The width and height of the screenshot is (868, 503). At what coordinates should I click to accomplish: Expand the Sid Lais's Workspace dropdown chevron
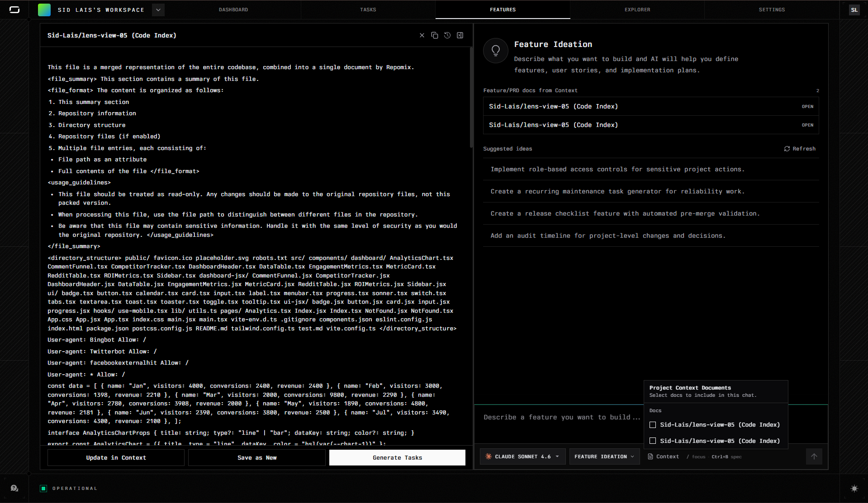pyautogui.click(x=158, y=9)
